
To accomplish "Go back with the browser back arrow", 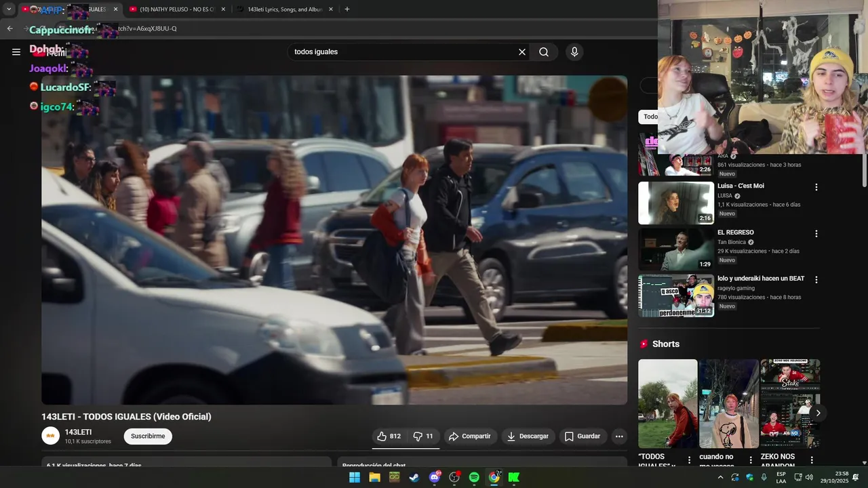I will pos(9,28).
